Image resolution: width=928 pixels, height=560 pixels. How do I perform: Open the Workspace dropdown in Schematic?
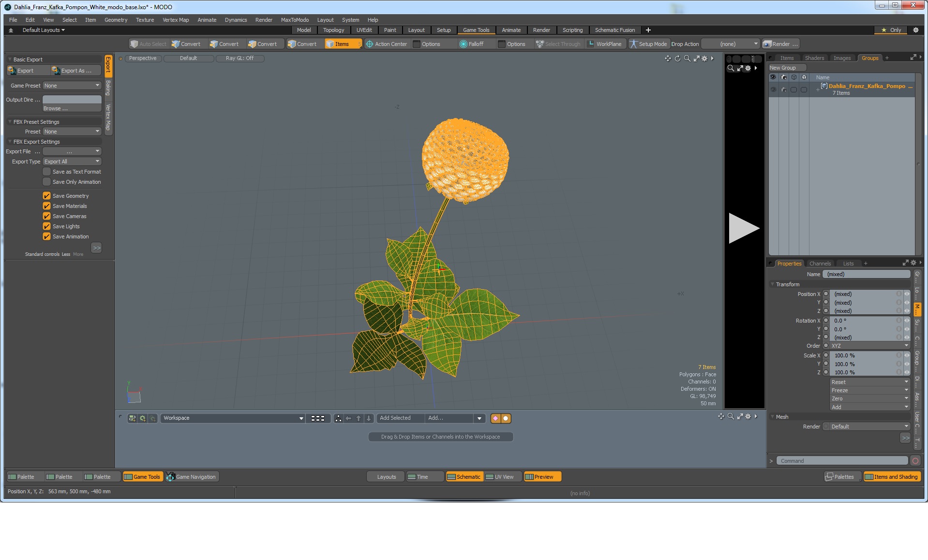pyautogui.click(x=233, y=418)
